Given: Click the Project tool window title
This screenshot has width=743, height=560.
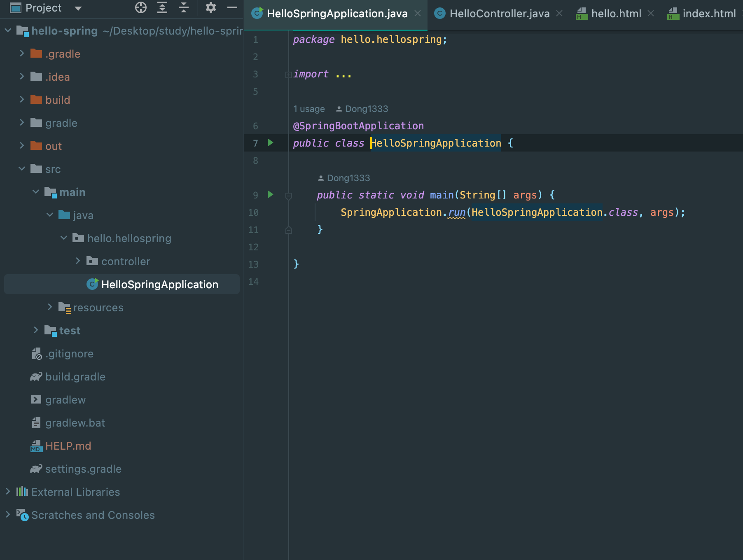Looking at the screenshot, I should tap(43, 8).
